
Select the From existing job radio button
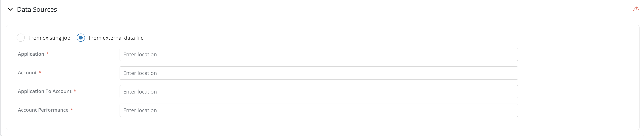20,38
